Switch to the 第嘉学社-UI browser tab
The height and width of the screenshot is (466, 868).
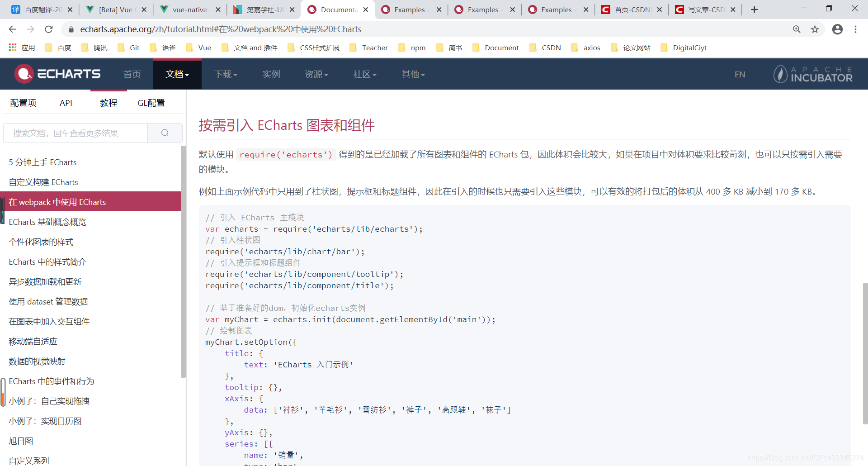[264, 10]
